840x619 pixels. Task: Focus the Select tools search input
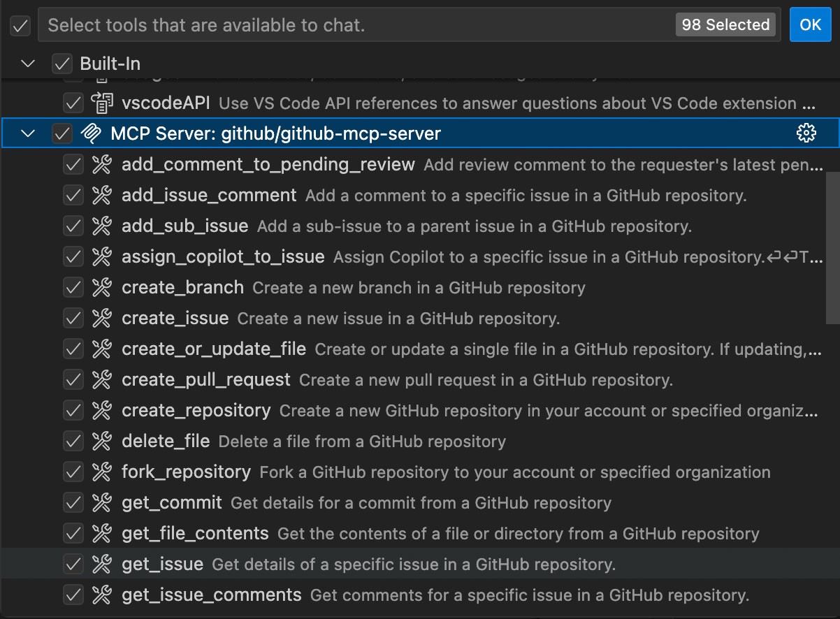point(349,25)
